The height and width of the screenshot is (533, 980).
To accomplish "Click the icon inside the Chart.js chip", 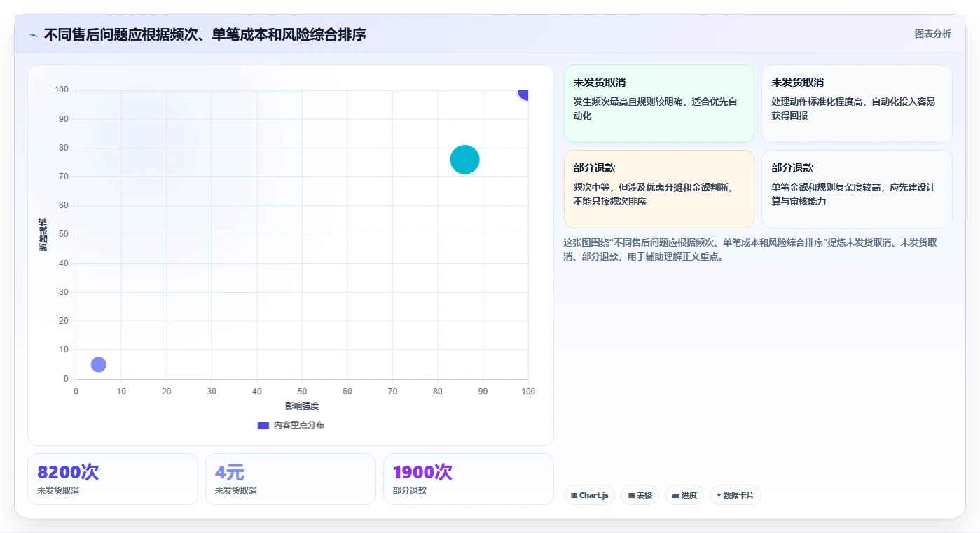I will point(574,495).
